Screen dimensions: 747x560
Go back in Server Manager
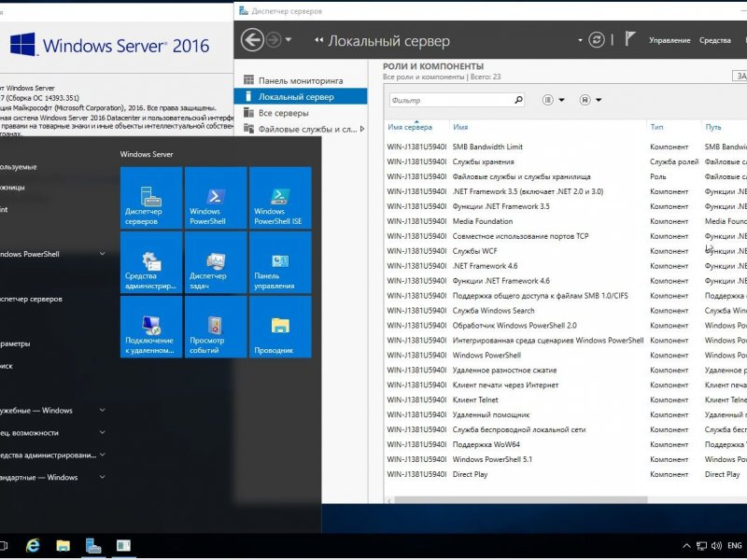click(252, 40)
